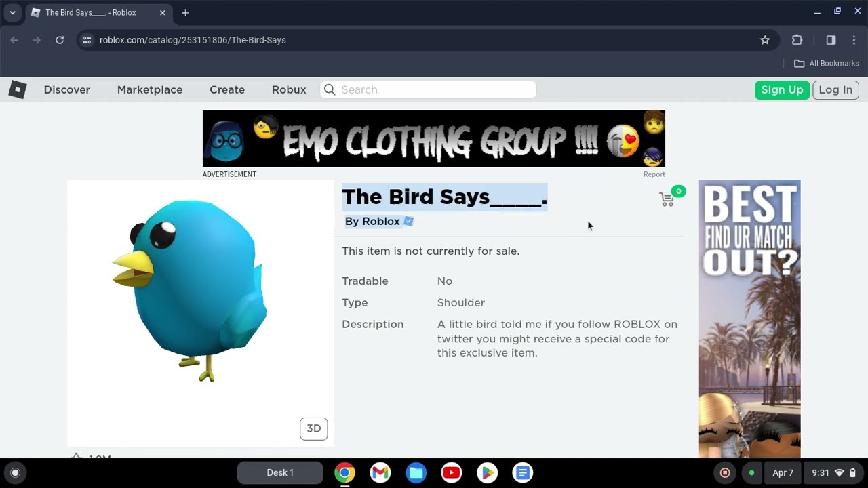Toggle the 3D view button
This screenshot has width=868, height=488.
[x=314, y=428]
